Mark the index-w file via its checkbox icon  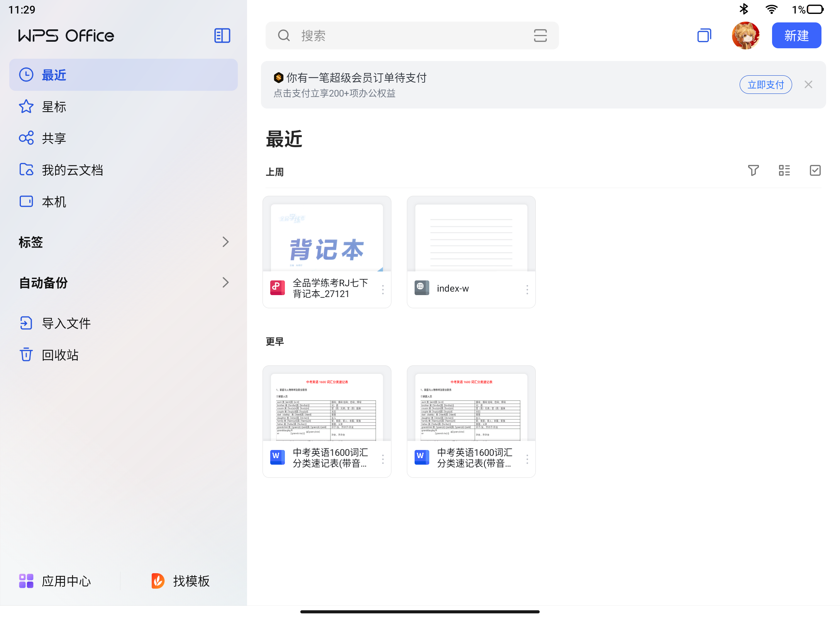pos(422,287)
